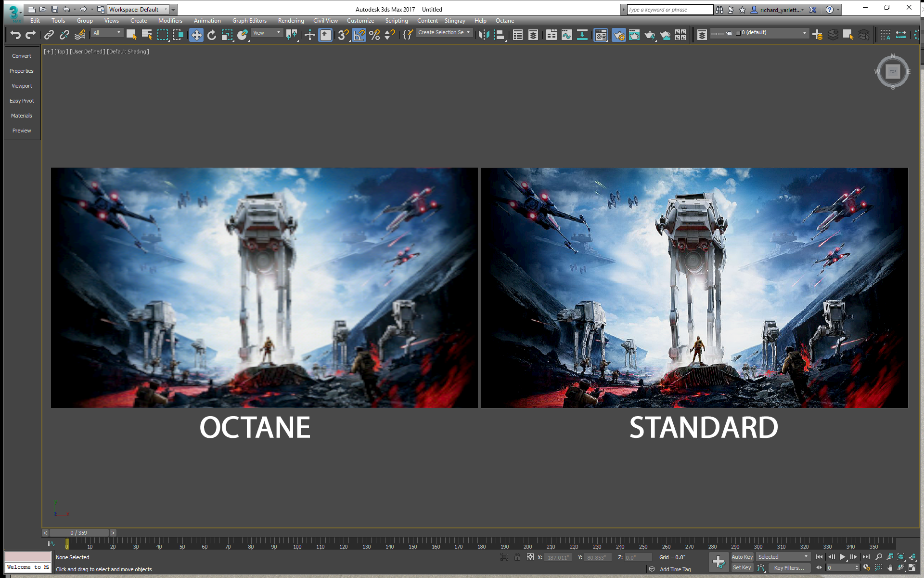
Task: Click the Mirror tool icon
Action: pos(484,35)
